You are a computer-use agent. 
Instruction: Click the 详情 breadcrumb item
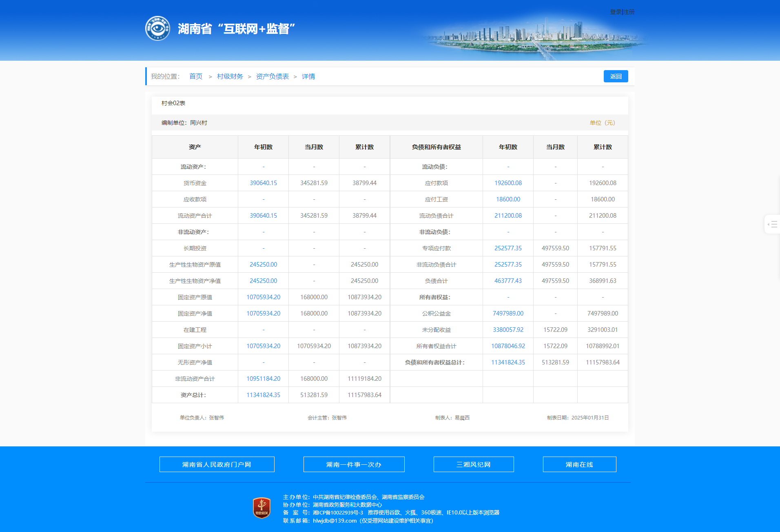point(308,77)
